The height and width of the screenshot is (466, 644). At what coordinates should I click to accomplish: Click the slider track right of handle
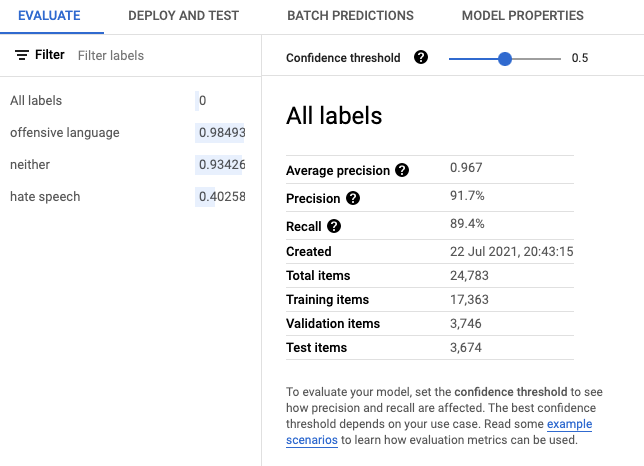pyautogui.click(x=536, y=59)
